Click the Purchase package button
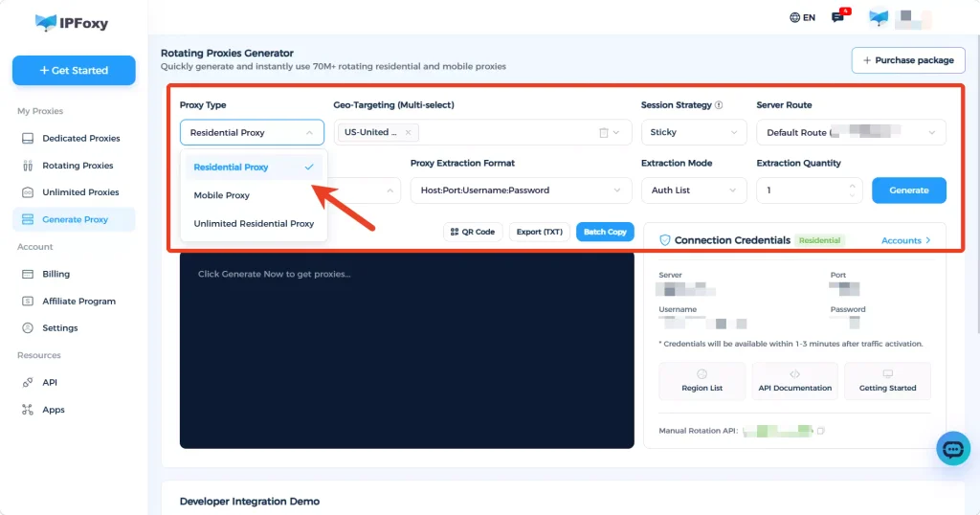This screenshot has width=980, height=515. pos(908,60)
